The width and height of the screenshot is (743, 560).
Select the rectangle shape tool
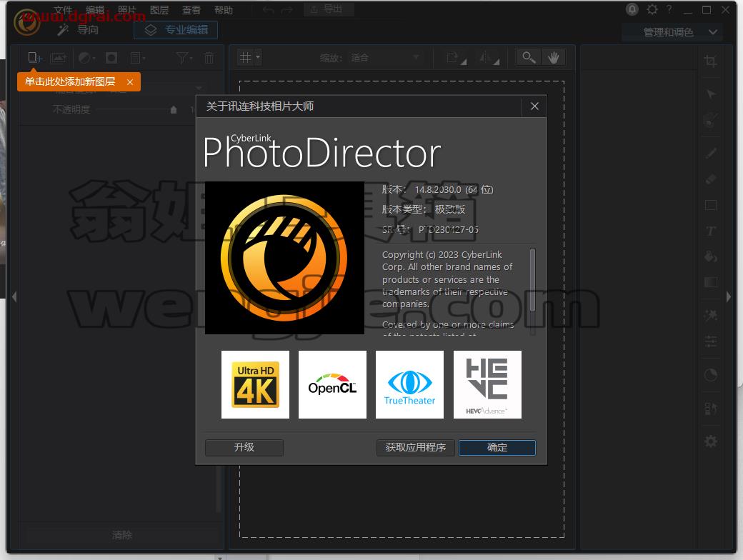[x=710, y=205]
